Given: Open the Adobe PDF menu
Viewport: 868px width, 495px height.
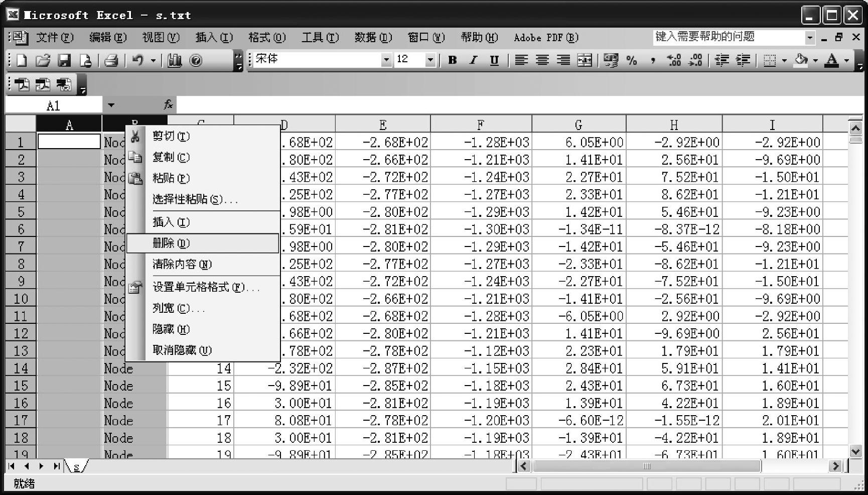Looking at the screenshot, I should pyautogui.click(x=546, y=37).
